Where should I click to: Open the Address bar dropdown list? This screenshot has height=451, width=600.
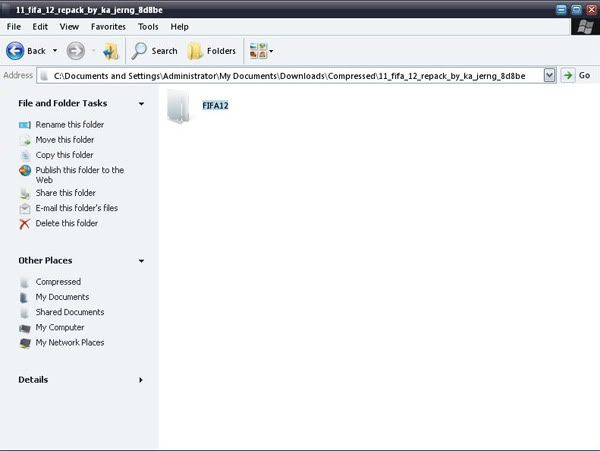click(549, 75)
